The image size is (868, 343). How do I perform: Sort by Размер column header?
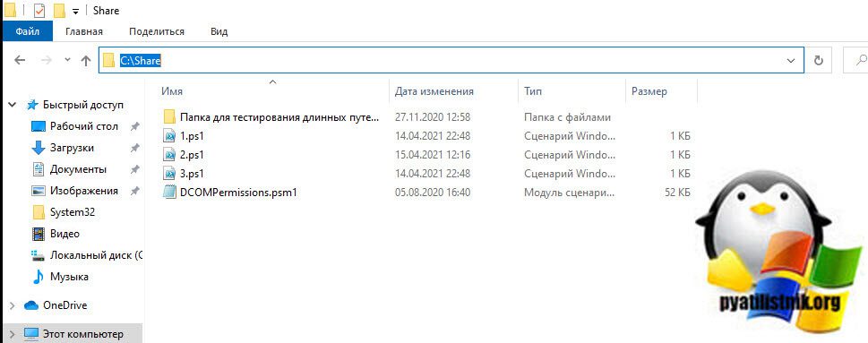click(649, 91)
